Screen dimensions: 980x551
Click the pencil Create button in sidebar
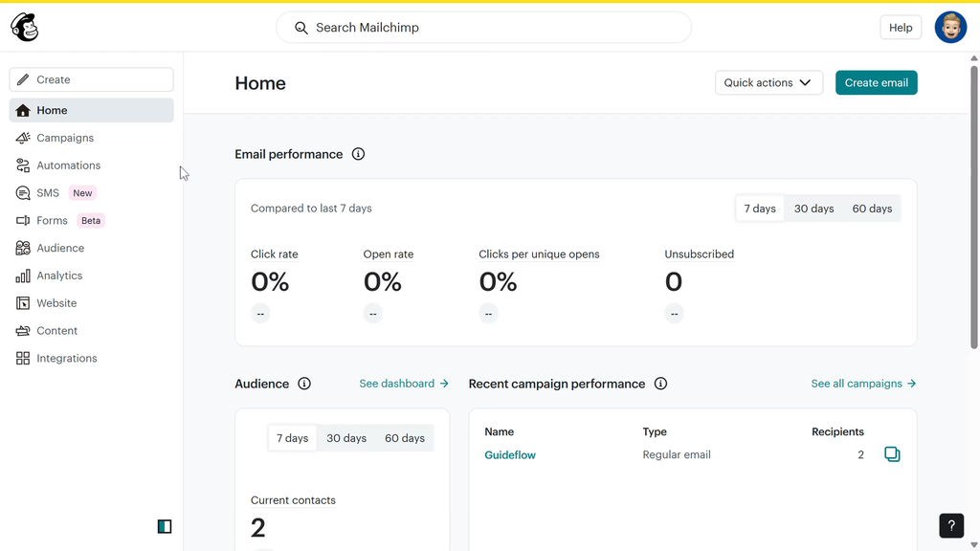pos(91,79)
